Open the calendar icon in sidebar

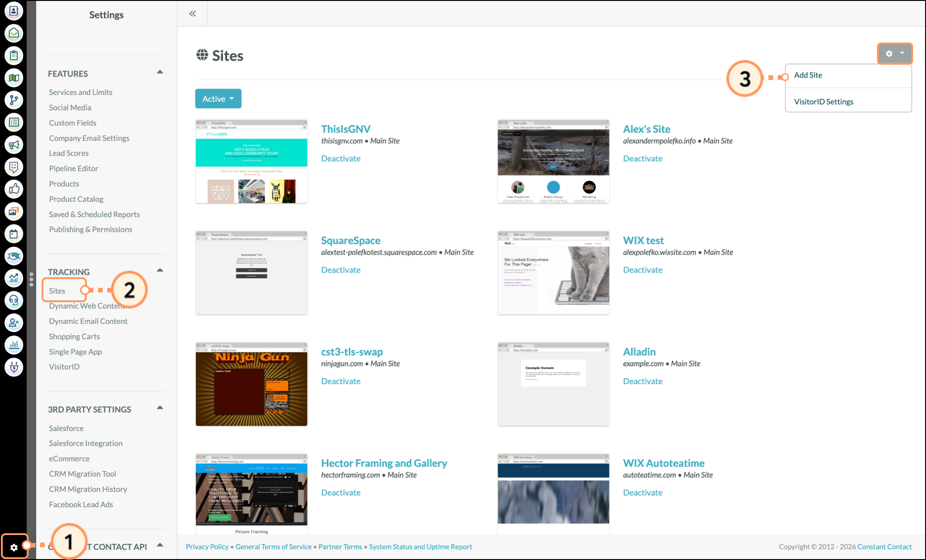pos(14,234)
